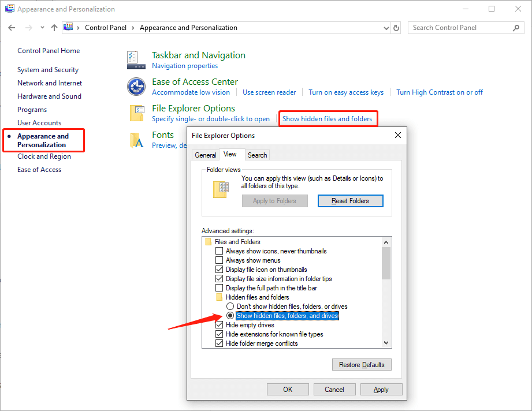Open System and Security category

point(48,69)
